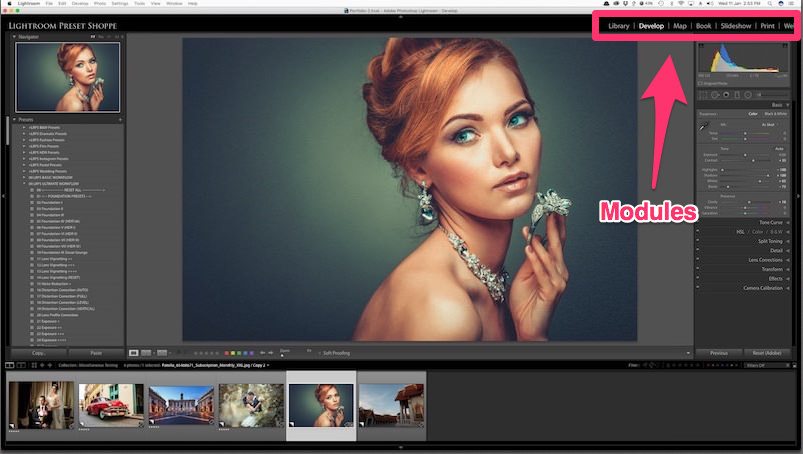Select the Graduated Filter tool
803x454 pixels.
tap(737, 95)
